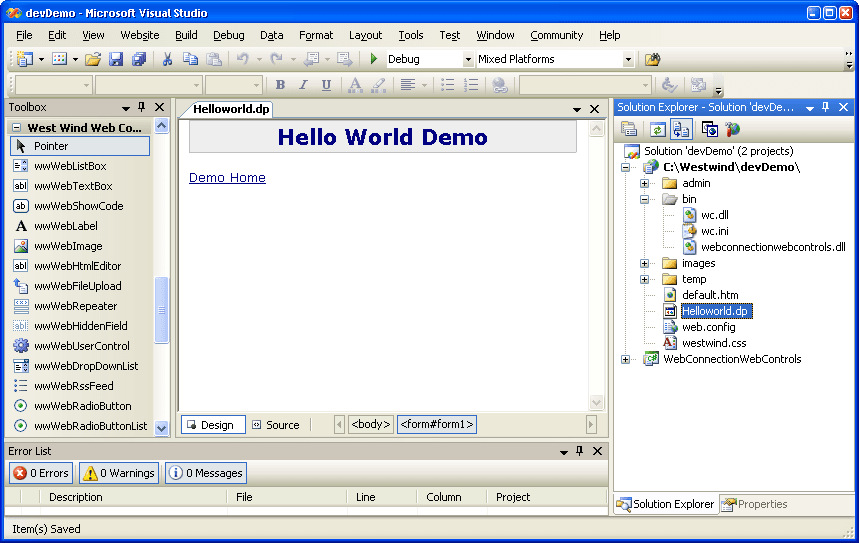Open the Debug configuration dropdown

(468, 59)
